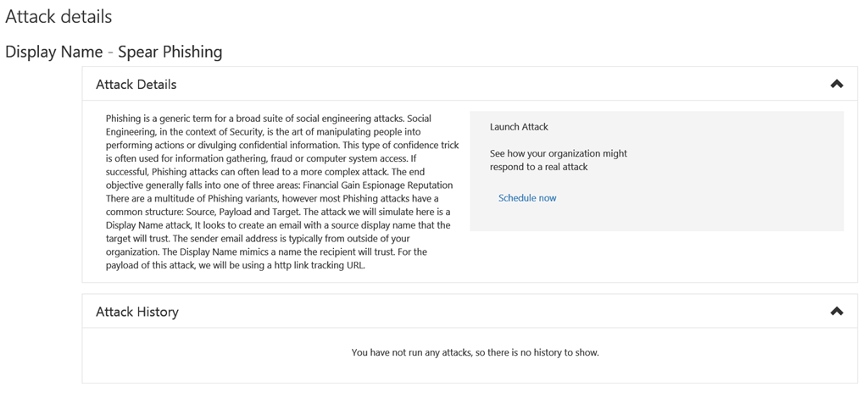Click the Schedule now link
The height and width of the screenshot is (398, 868).
[527, 198]
